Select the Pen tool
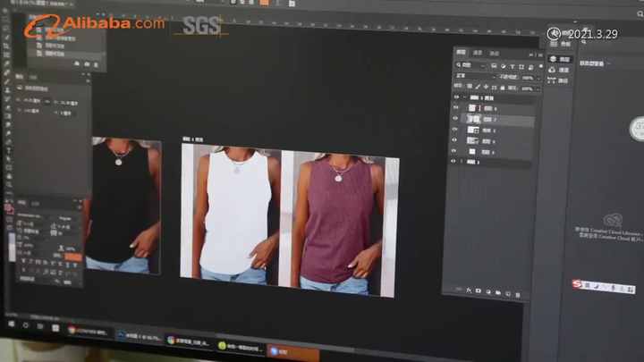 (x=8, y=142)
